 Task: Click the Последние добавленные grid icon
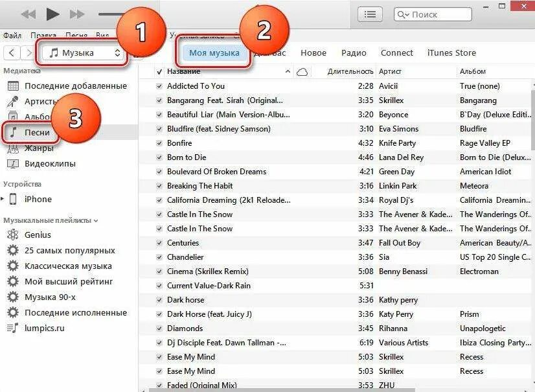tap(13, 86)
